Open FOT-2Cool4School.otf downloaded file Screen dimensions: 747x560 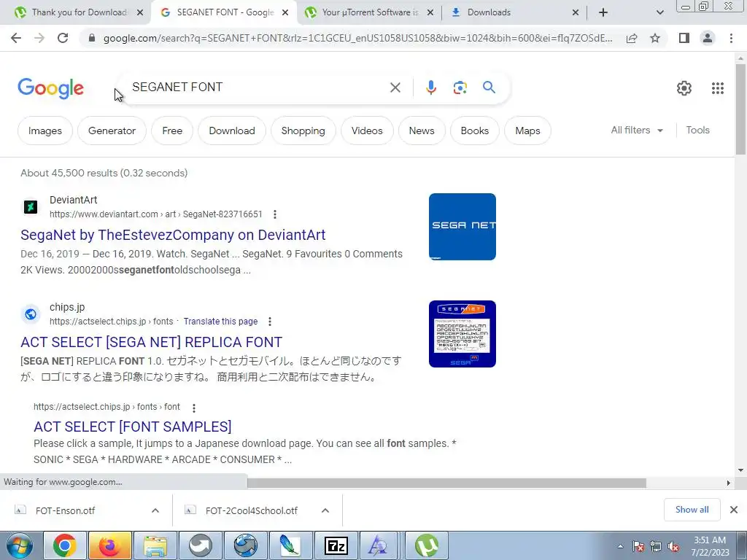coord(252,510)
